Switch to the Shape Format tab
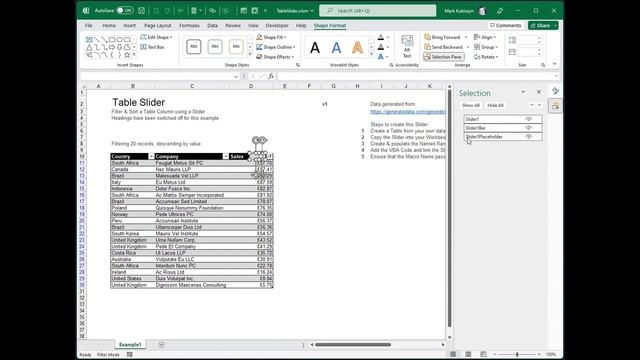This screenshot has width=640, height=360. pyautogui.click(x=330, y=25)
